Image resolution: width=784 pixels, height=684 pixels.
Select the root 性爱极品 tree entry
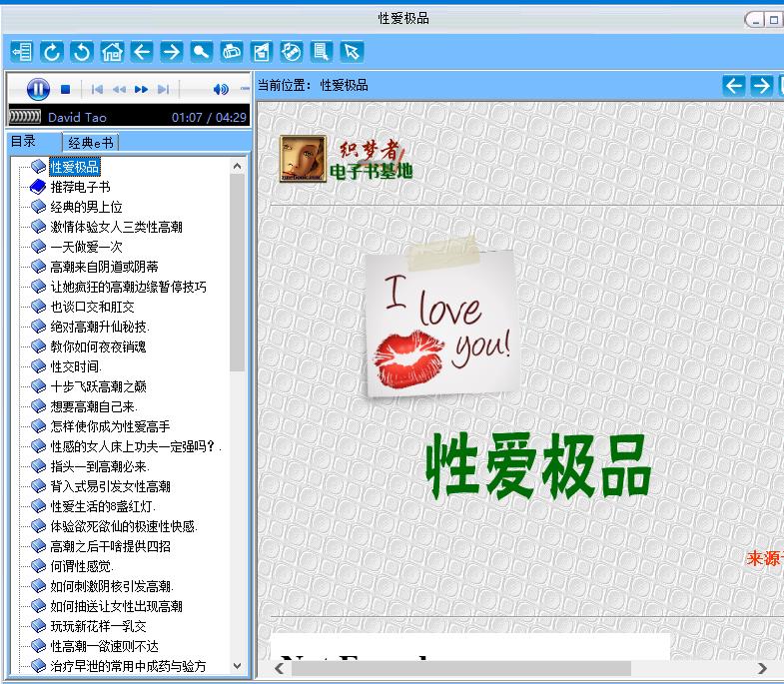[75, 167]
